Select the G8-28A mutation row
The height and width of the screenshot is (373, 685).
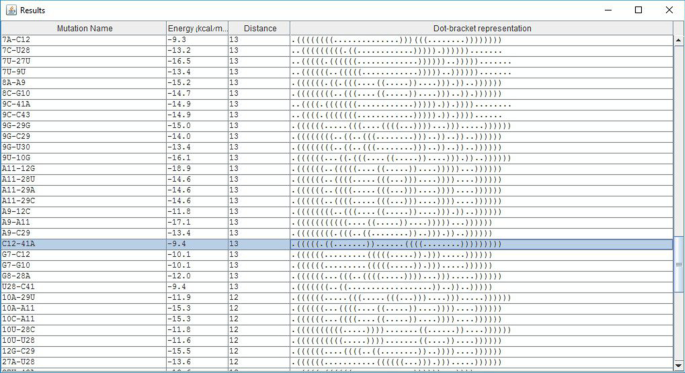pos(337,276)
